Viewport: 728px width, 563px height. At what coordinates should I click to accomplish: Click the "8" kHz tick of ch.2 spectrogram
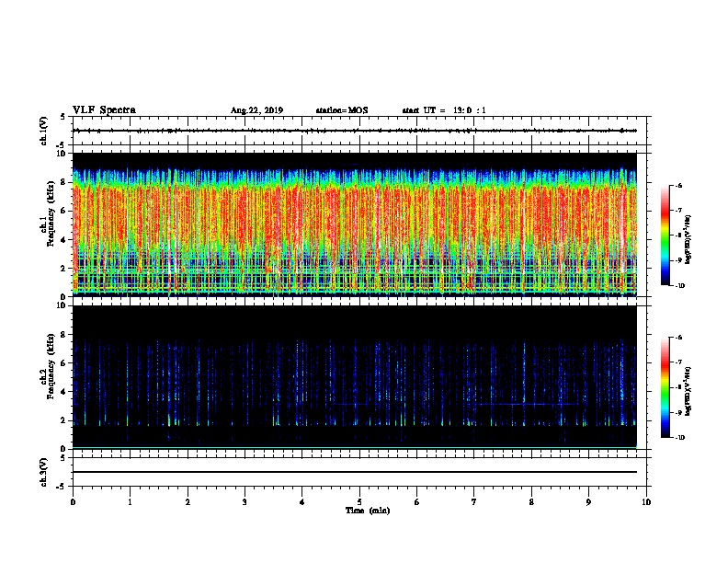(64, 335)
